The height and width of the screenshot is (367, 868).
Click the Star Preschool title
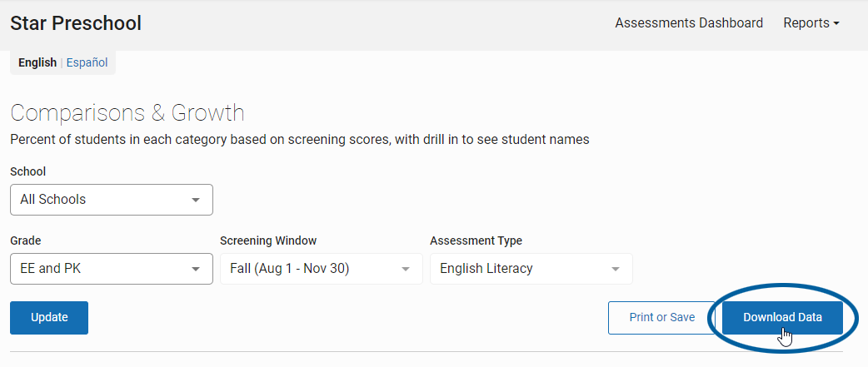[x=76, y=23]
